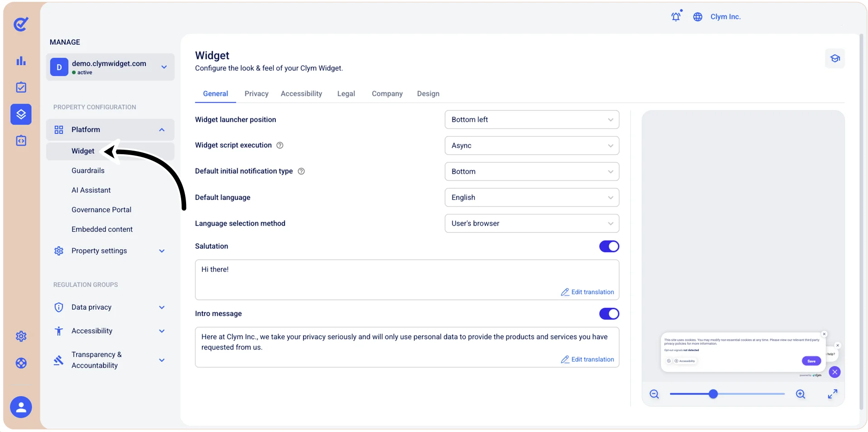This screenshot has height=432, width=868.
Task: Expand the Data privacy group
Action: point(110,308)
